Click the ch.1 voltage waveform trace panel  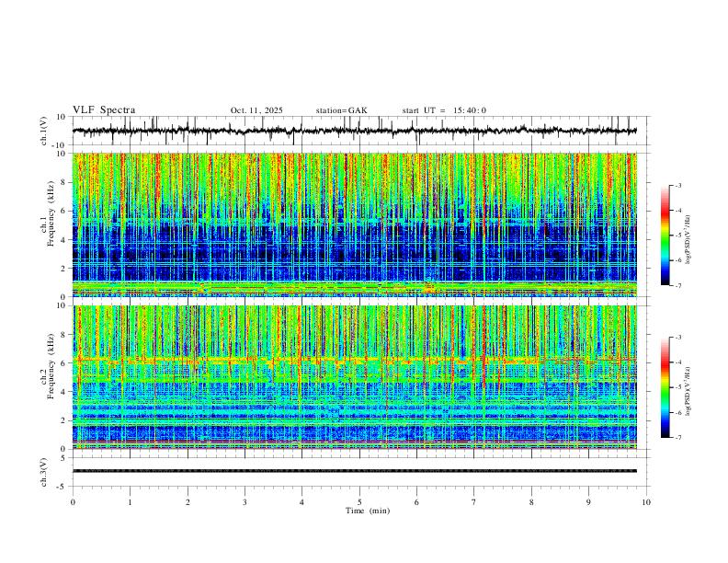pos(361,131)
